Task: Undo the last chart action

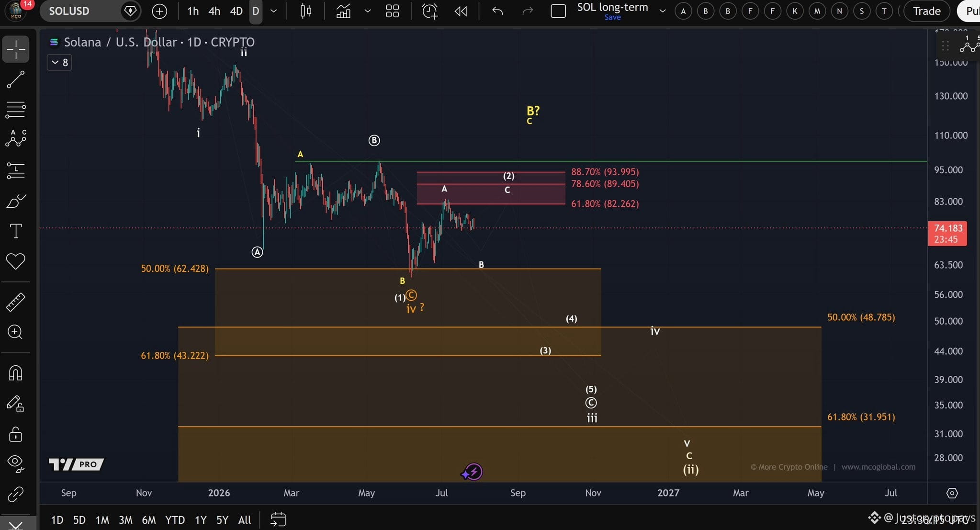Action: tap(497, 11)
